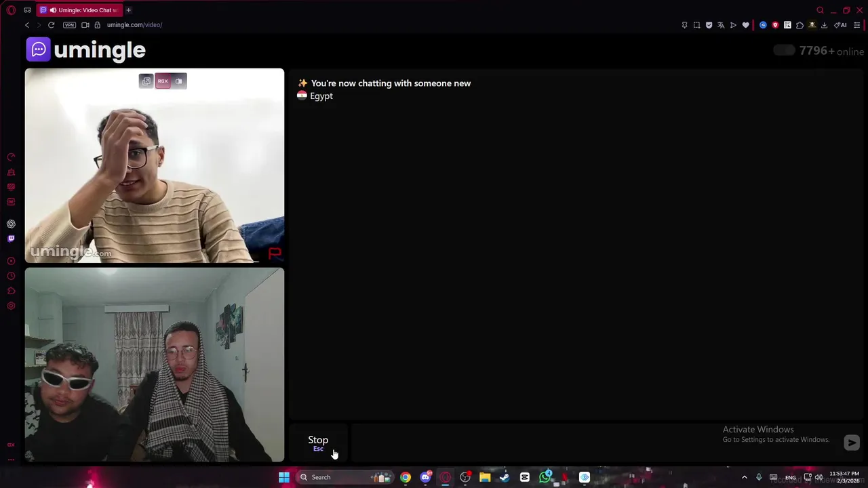Open Steam from the taskbar
The height and width of the screenshot is (488, 868).
click(505, 477)
